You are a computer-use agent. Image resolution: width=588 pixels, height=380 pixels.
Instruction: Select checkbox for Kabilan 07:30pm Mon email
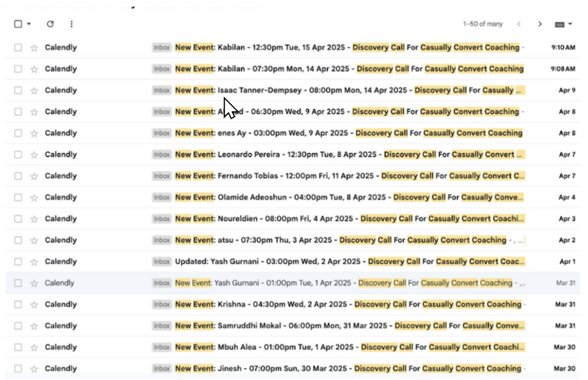point(18,69)
